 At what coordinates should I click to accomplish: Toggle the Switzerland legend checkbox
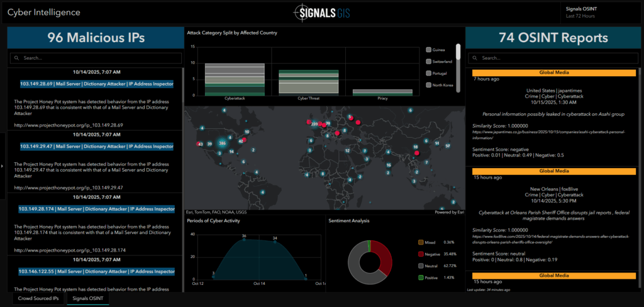point(428,62)
